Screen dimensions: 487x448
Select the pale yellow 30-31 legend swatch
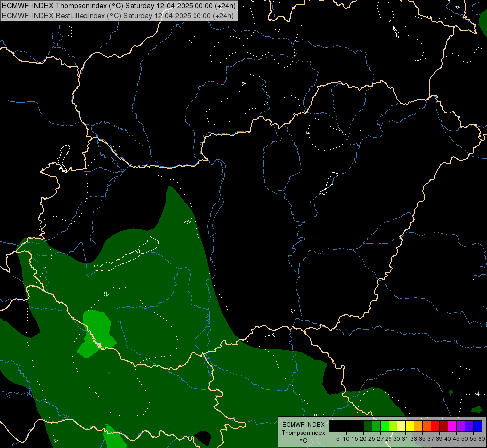(401, 426)
